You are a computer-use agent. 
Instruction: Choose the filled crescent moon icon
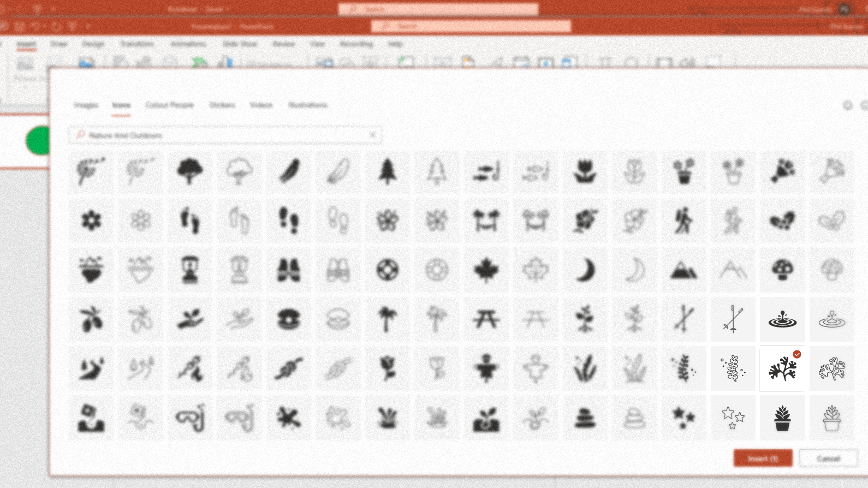click(585, 270)
